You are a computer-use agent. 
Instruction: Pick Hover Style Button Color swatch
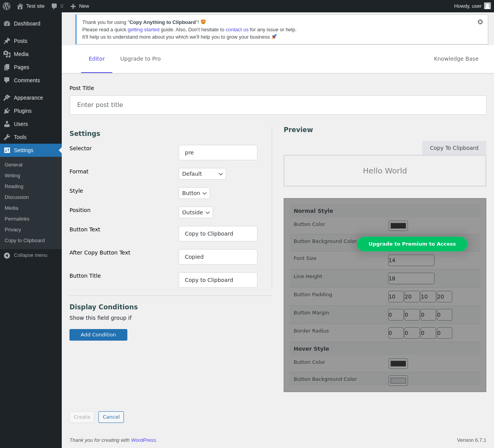[x=398, y=363]
